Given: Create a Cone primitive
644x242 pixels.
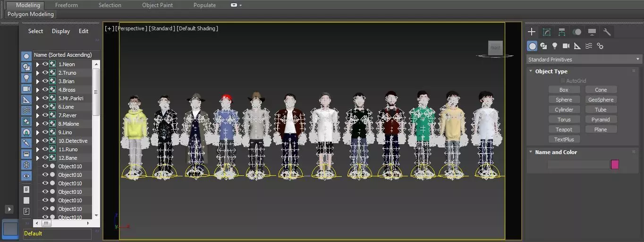Looking at the screenshot, I should click(601, 90).
